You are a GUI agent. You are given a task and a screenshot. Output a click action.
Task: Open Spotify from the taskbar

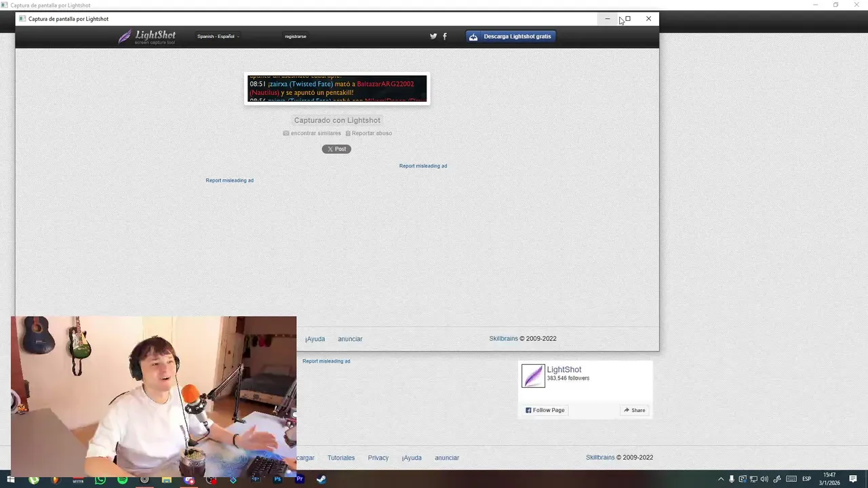[123, 479]
